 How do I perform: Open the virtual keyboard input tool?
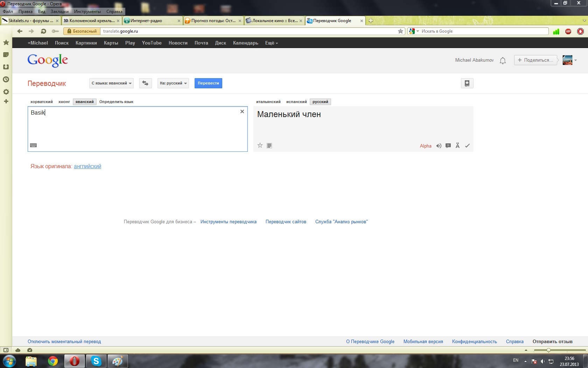34,145
